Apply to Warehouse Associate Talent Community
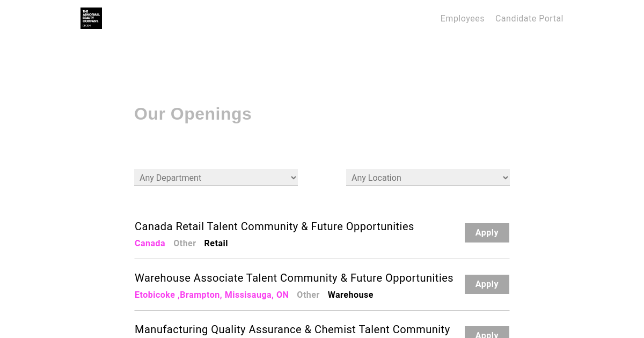644x338 pixels. (x=487, y=284)
